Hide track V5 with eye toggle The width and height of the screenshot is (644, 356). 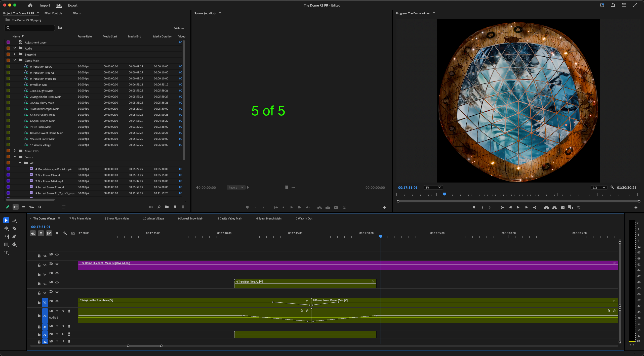click(x=57, y=264)
